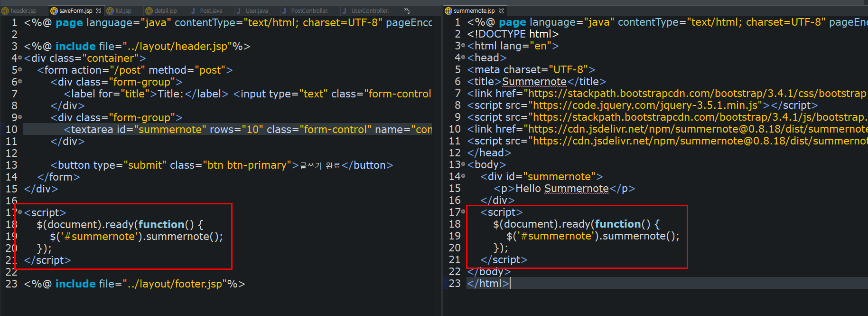Collapse div fold at summernote.jsp line 14
Screen dimensions: 868x316
coord(463,176)
